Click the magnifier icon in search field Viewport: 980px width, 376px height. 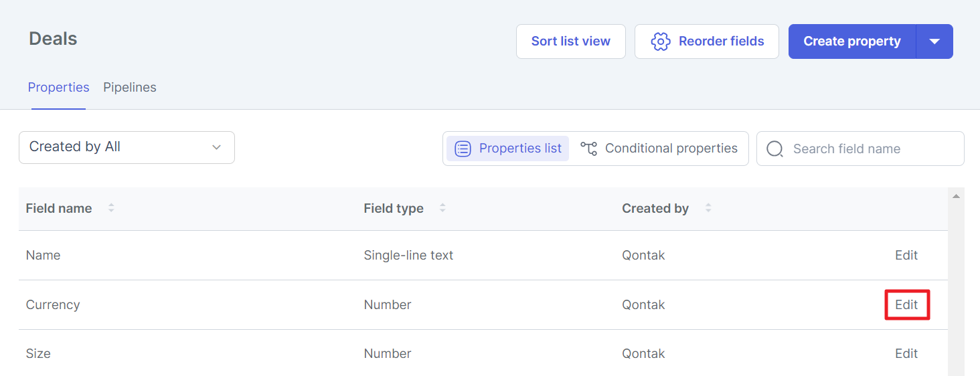point(774,149)
